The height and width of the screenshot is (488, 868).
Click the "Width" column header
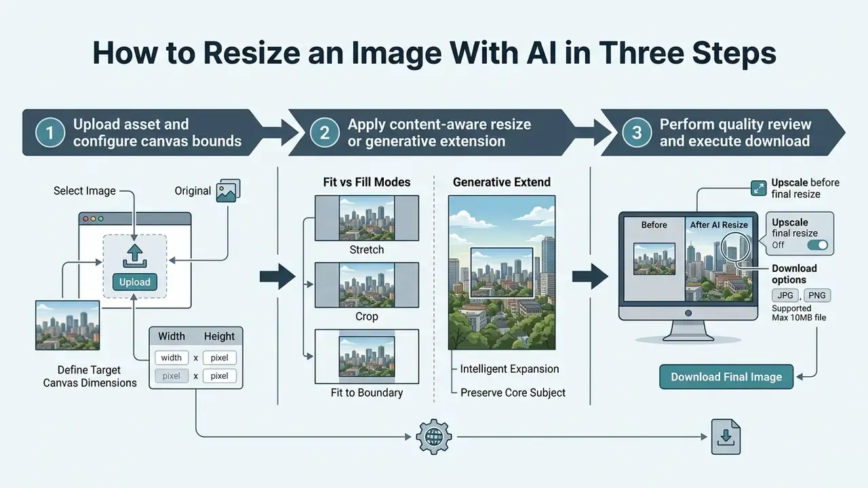(172, 336)
